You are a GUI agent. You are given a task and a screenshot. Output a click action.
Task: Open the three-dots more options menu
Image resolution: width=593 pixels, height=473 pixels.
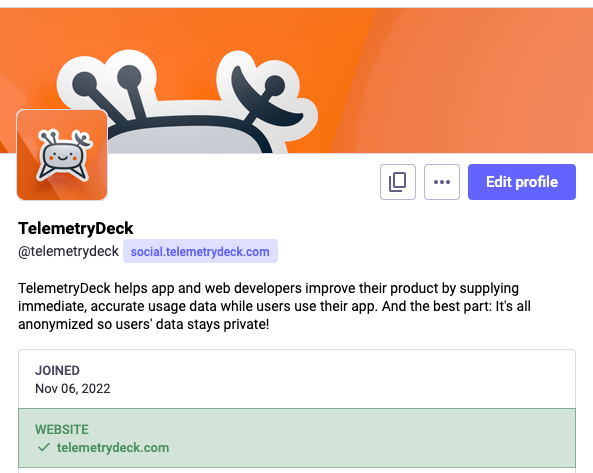coord(442,182)
